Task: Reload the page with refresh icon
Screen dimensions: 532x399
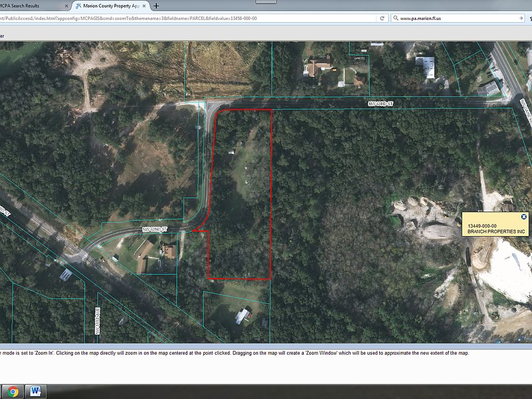Action: [x=382, y=18]
